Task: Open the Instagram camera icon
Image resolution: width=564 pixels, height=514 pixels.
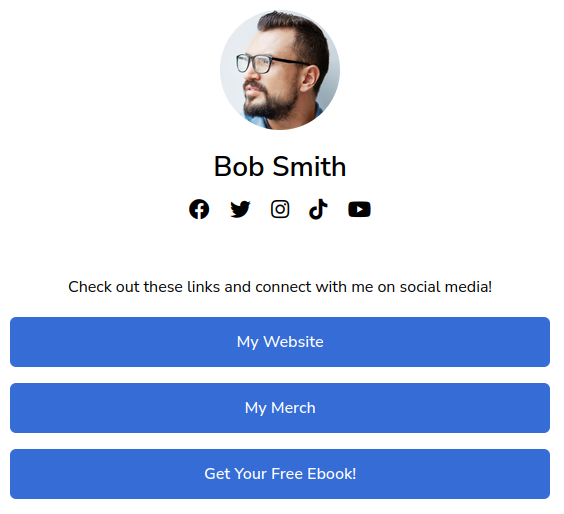Action: 282,211
